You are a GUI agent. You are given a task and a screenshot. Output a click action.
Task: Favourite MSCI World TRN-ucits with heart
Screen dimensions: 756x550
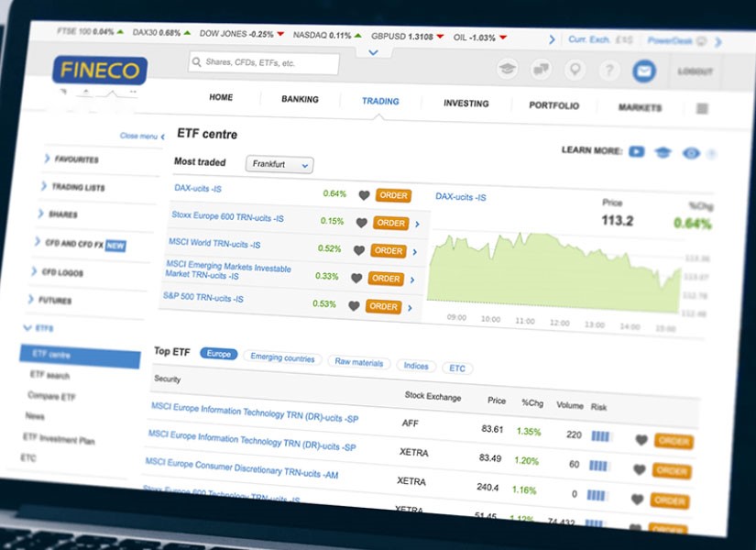pos(358,250)
